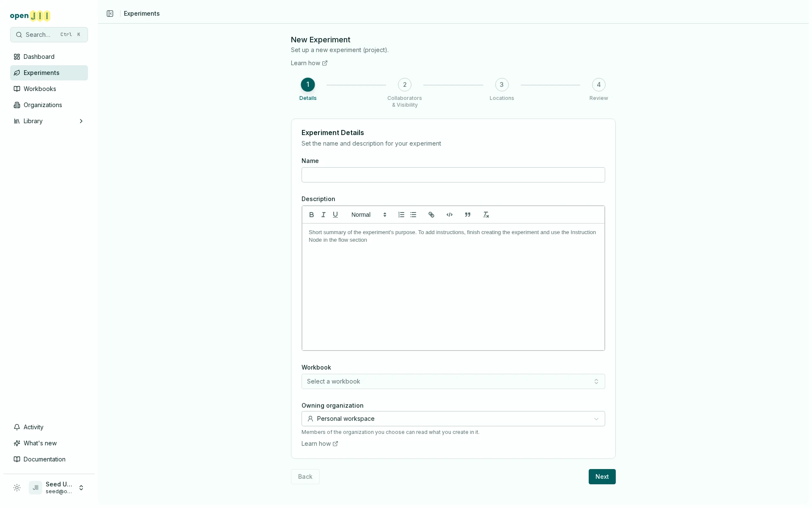Collapse the sidebar panel
This screenshot has width=812, height=508.
coord(110,14)
